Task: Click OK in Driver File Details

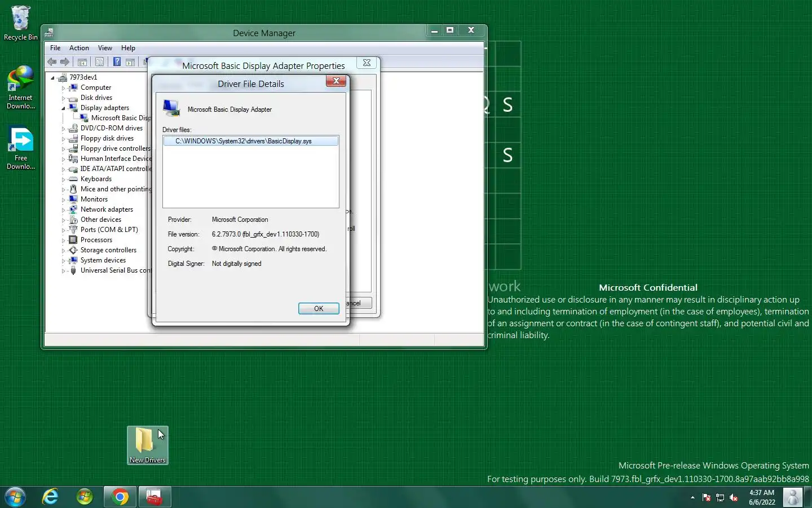Action: [x=319, y=309]
